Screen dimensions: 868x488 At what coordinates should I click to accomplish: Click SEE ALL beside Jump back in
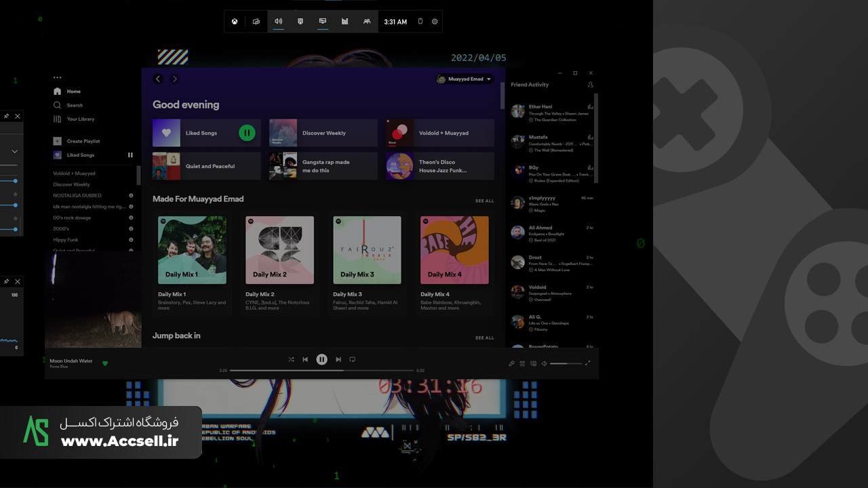coord(484,338)
